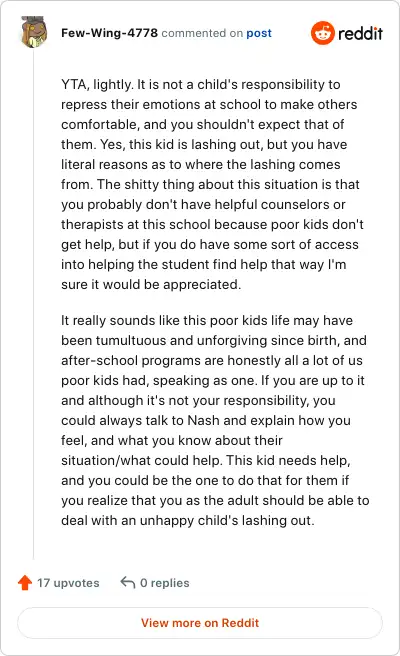This screenshot has height=656, width=400.
Task: Click the View more on Reddit button
Action: click(x=200, y=623)
